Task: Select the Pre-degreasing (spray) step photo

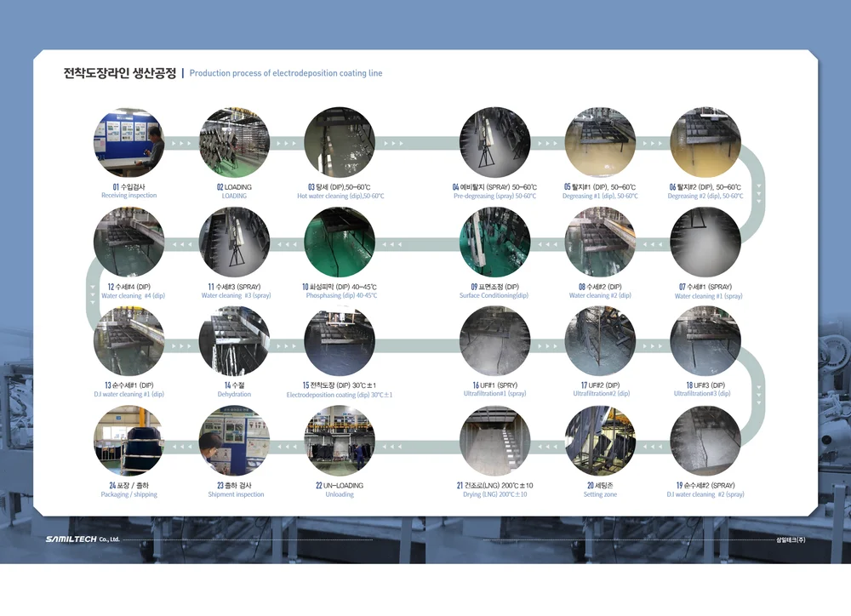Action: [x=495, y=140]
